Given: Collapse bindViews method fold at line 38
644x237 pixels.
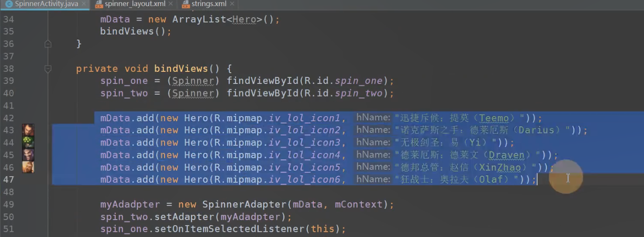Looking at the screenshot, I should 48,68.
